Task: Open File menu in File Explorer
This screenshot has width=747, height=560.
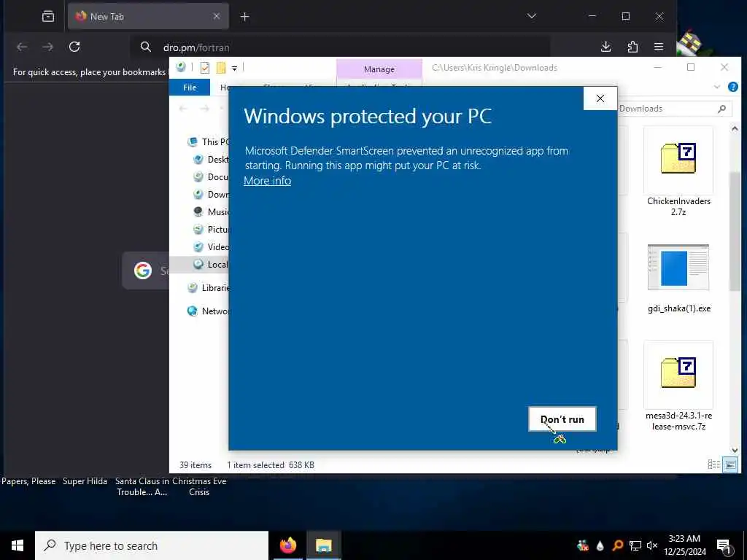Action: click(x=190, y=87)
